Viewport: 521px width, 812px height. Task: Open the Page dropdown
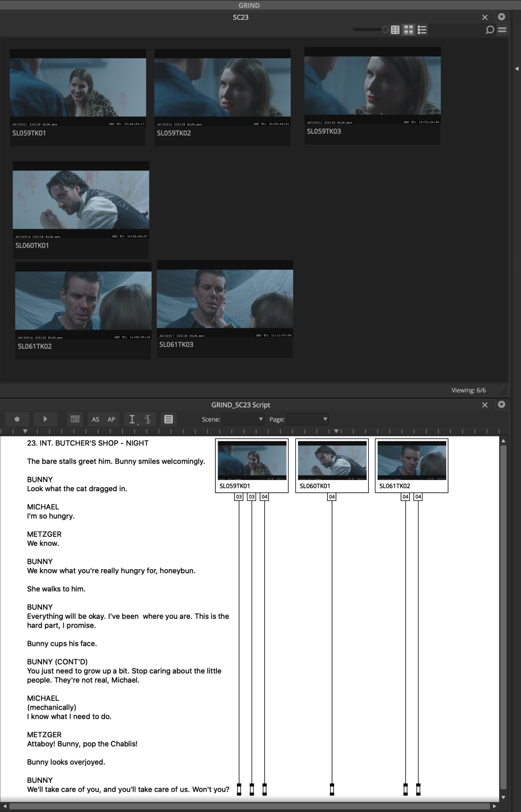coord(308,419)
